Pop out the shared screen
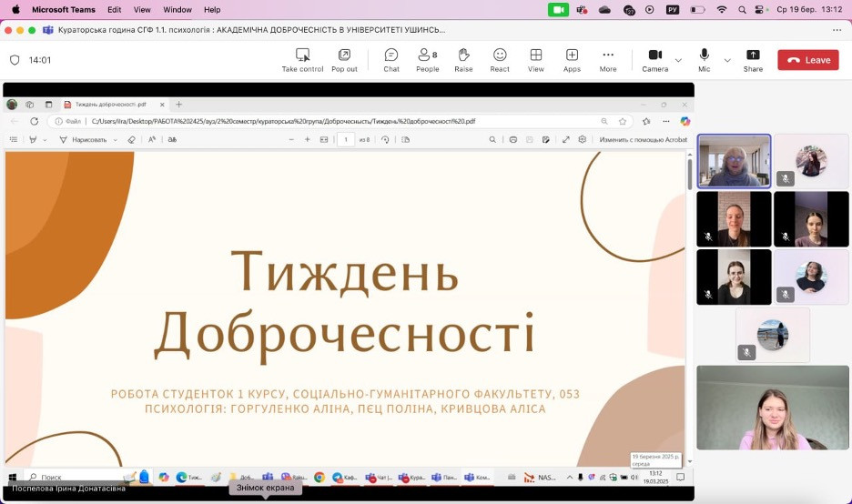Screen dimensions: 852x504 (x=344, y=60)
